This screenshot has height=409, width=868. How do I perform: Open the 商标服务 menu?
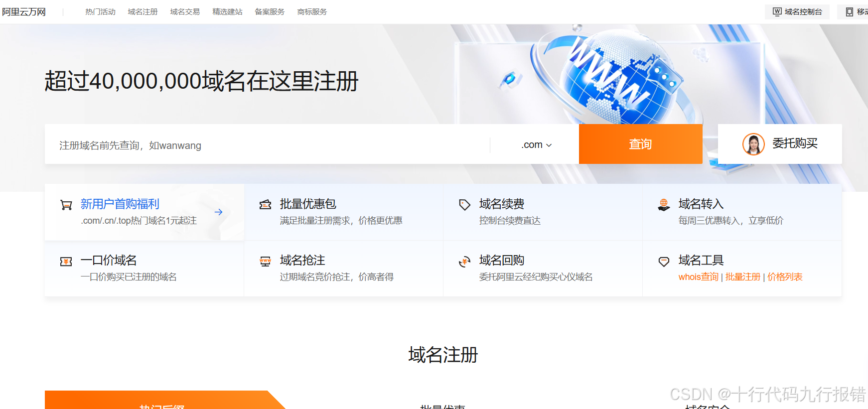click(312, 12)
